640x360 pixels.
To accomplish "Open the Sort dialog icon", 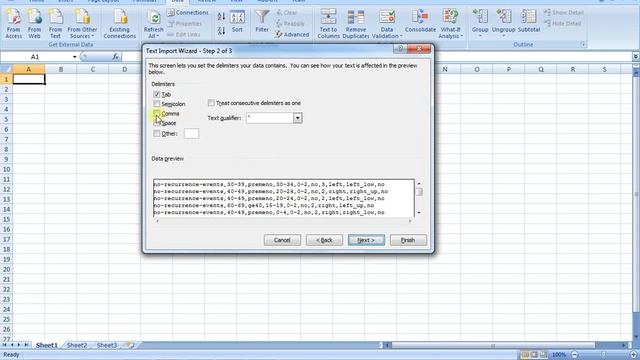I will (x=237, y=22).
